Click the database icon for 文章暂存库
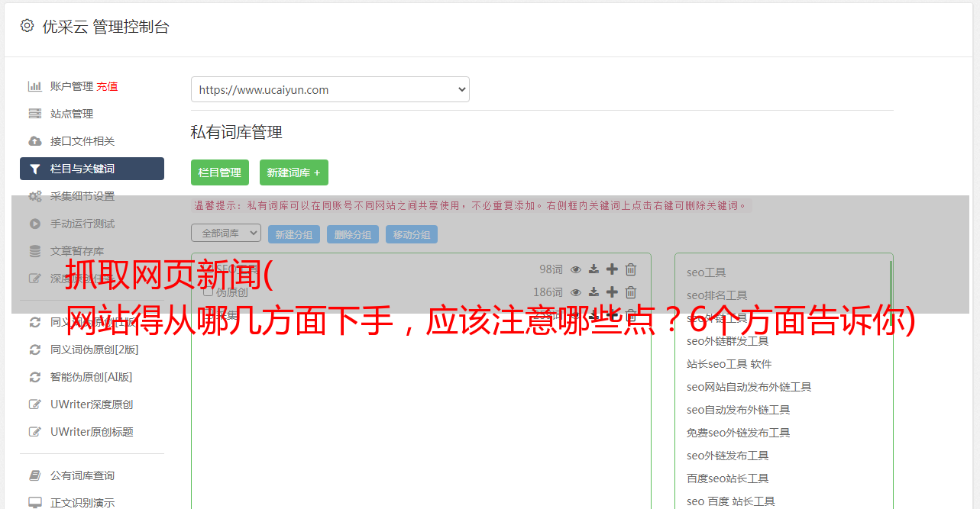 (35, 251)
